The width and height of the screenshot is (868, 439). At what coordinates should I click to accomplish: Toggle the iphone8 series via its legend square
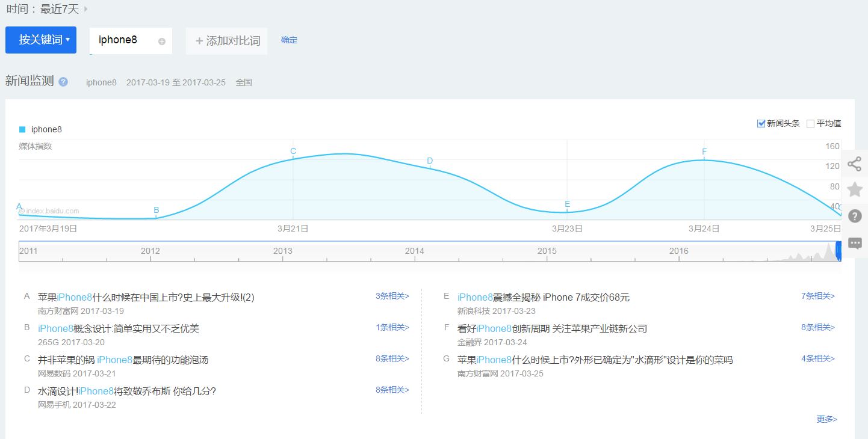(x=22, y=129)
